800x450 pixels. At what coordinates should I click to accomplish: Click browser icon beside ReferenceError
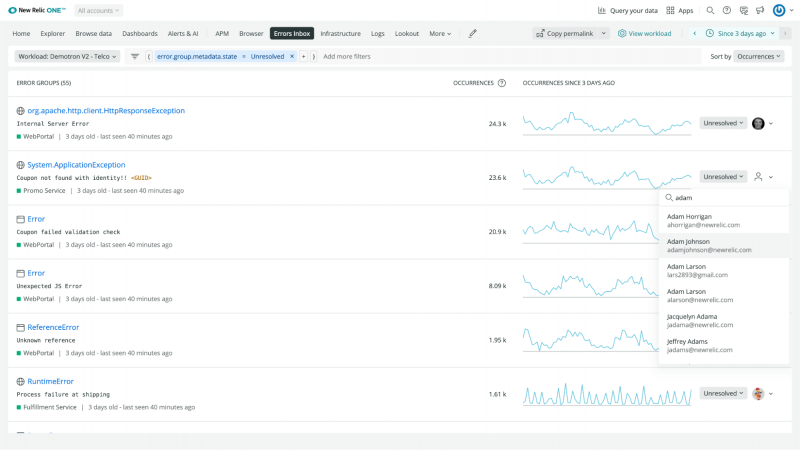click(x=20, y=328)
